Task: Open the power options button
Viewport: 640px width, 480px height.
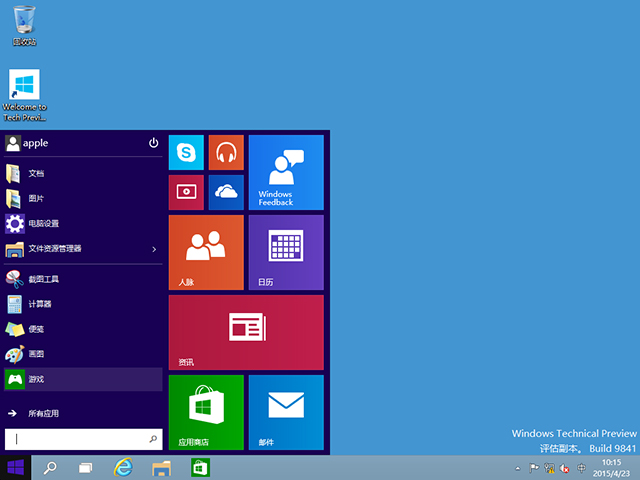Action: [x=153, y=143]
